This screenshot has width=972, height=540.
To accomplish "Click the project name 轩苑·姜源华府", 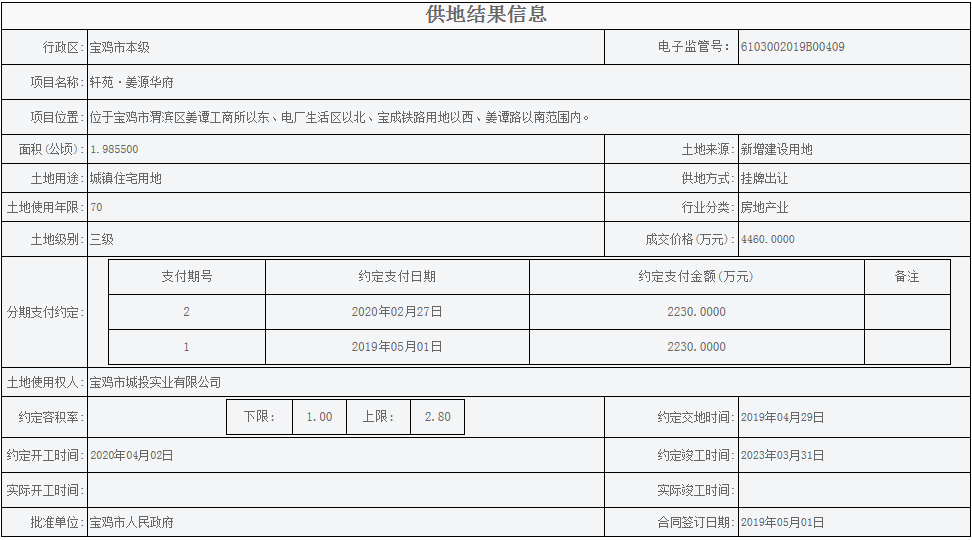I will 131,82.
